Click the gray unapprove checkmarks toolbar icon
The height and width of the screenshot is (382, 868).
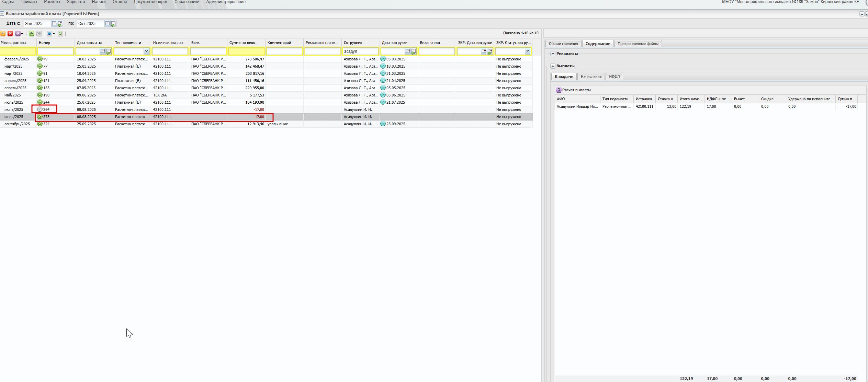point(39,33)
